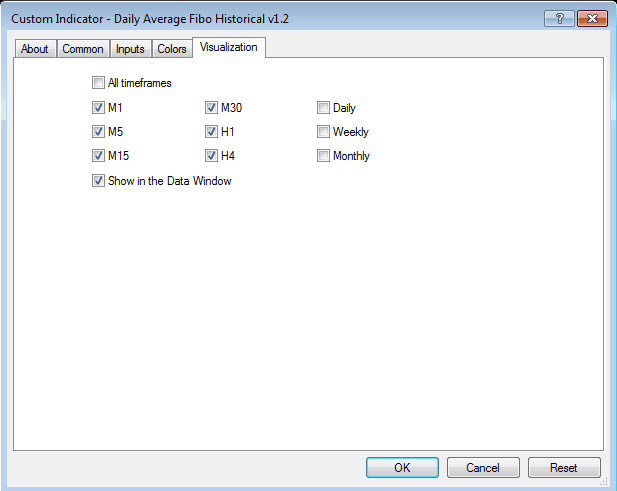Confirm settings with OK button
Viewport: 617px width, 491px height.
coord(402,467)
